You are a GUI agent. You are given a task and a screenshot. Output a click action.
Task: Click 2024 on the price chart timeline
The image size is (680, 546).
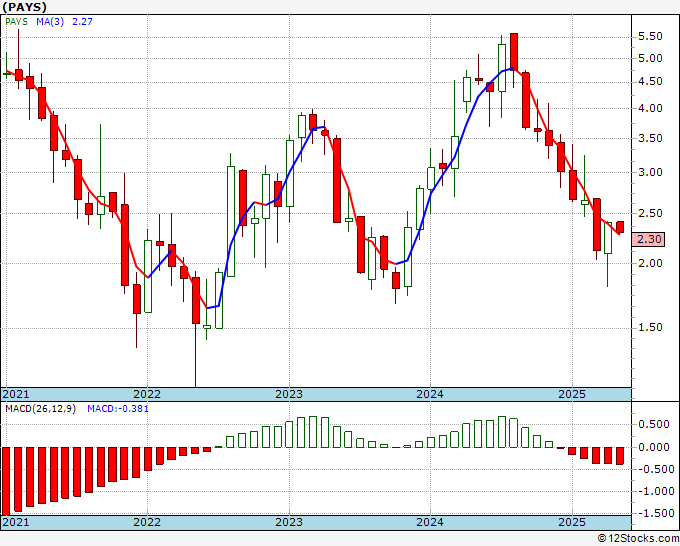tap(430, 394)
